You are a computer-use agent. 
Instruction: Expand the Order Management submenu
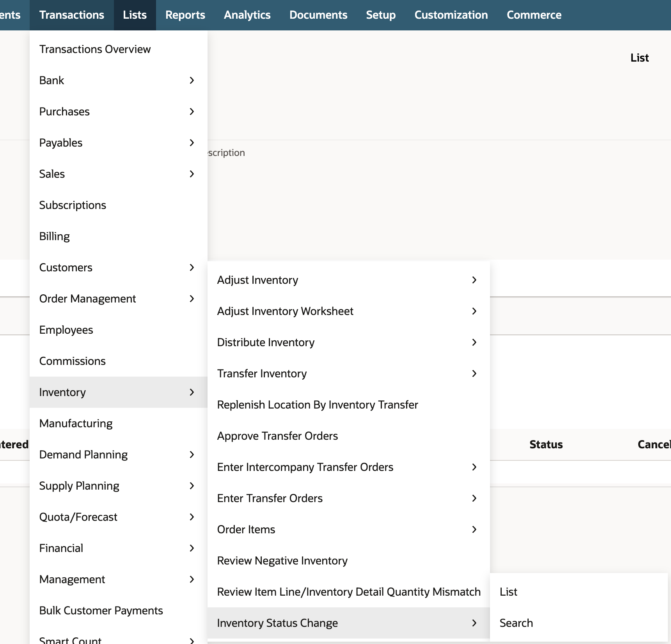119,299
